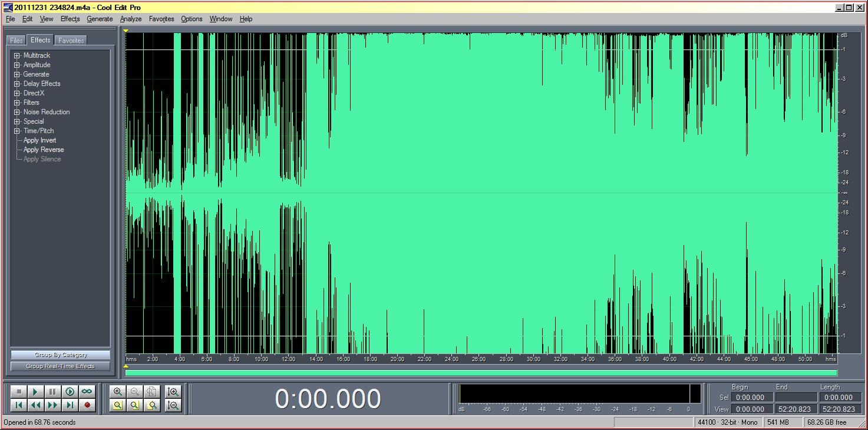868x430 pixels.
Task: Open the Options menu
Action: click(192, 19)
